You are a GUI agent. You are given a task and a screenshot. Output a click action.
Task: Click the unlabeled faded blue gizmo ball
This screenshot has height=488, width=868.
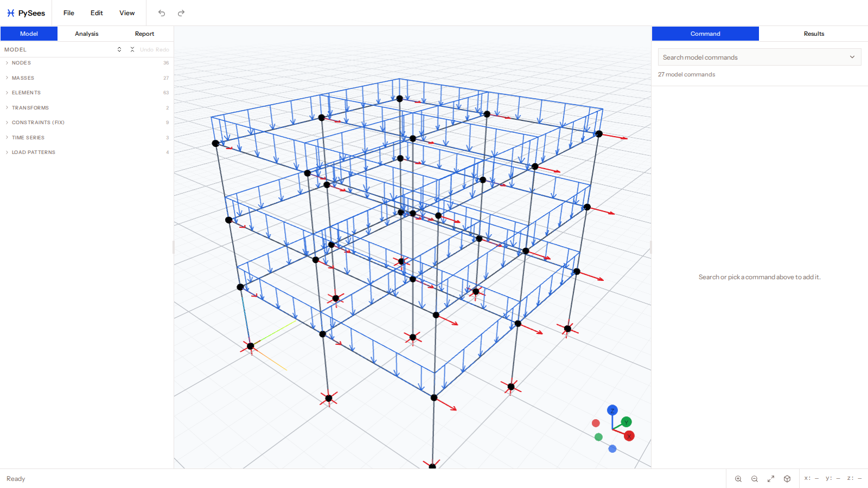point(612,449)
